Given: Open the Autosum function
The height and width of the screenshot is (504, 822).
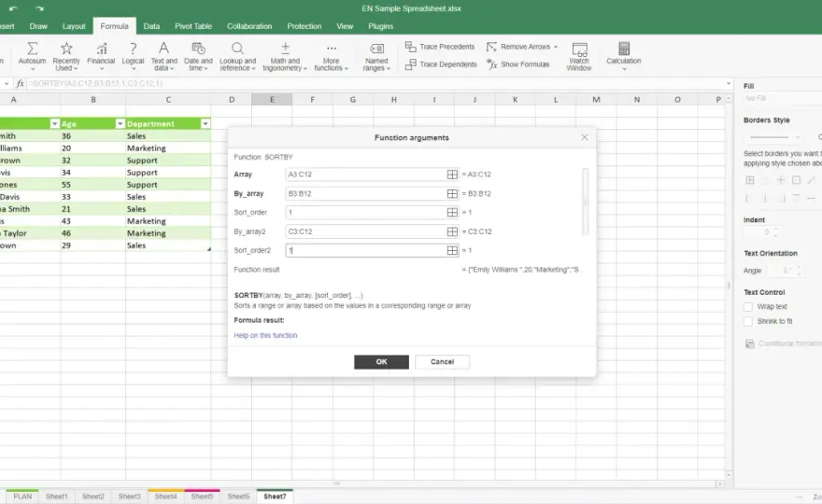Looking at the screenshot, I should click(x=32, y=56).
